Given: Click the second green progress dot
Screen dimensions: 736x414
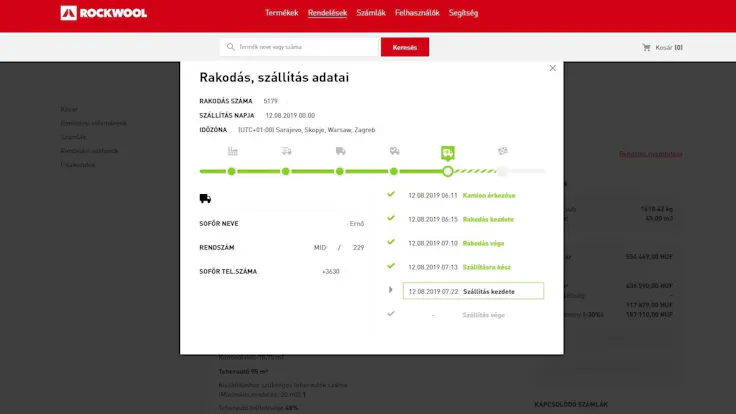Looking at the screenshot, I should click(285, 171).
